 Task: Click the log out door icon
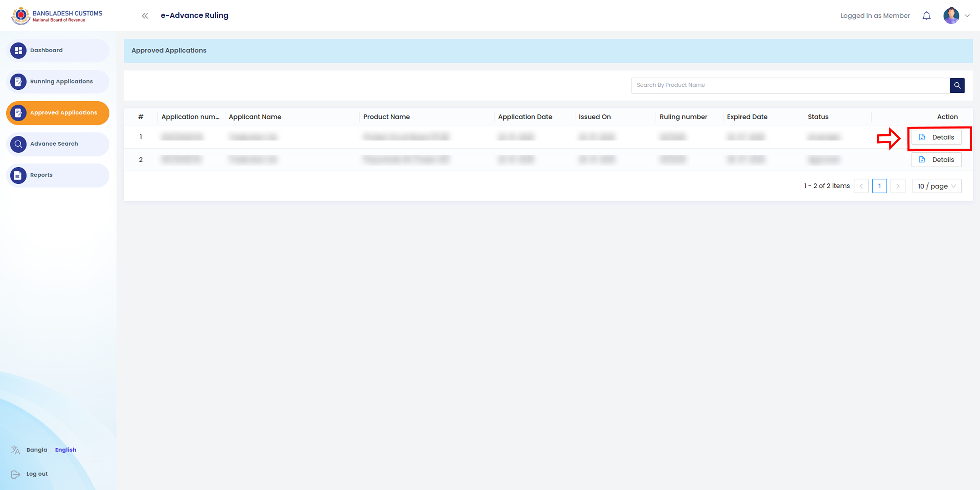tap(16, 474)
